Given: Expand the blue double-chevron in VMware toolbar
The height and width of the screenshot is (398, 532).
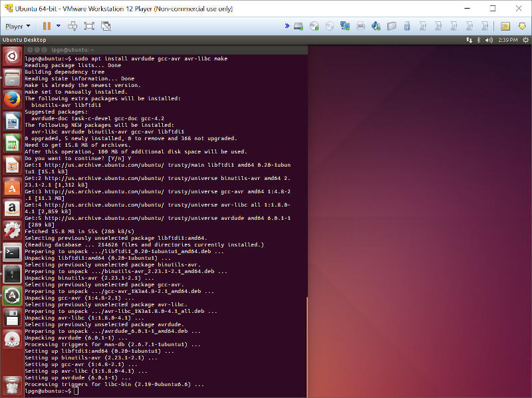Looking at the screenshot, I should click(287, 26).
